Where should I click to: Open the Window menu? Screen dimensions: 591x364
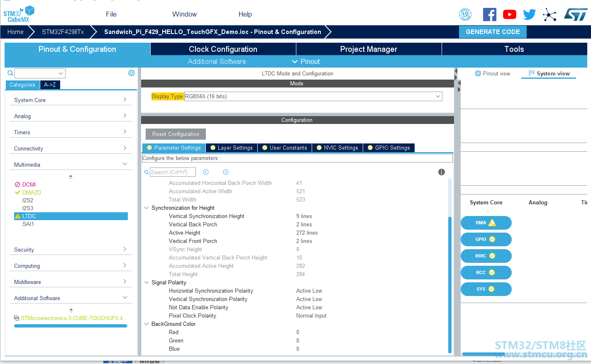click(184, 14)
